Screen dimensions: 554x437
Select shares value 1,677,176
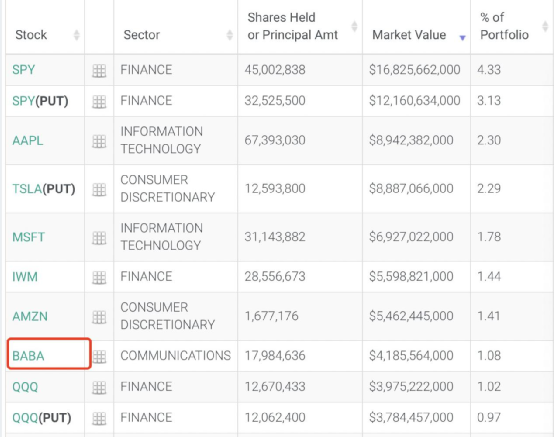(x=271, y=316)
